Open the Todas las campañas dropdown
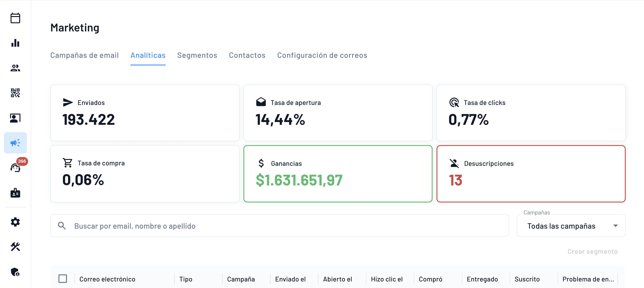This screenshot has width=644, height=288. coord(571,226)
